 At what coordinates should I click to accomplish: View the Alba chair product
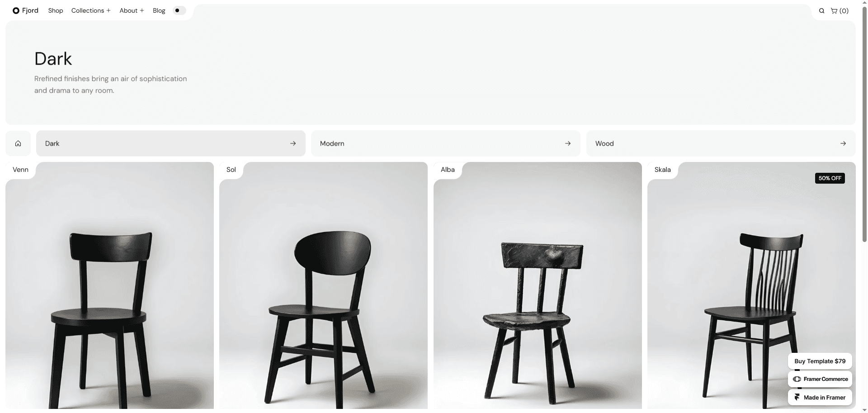538,285
